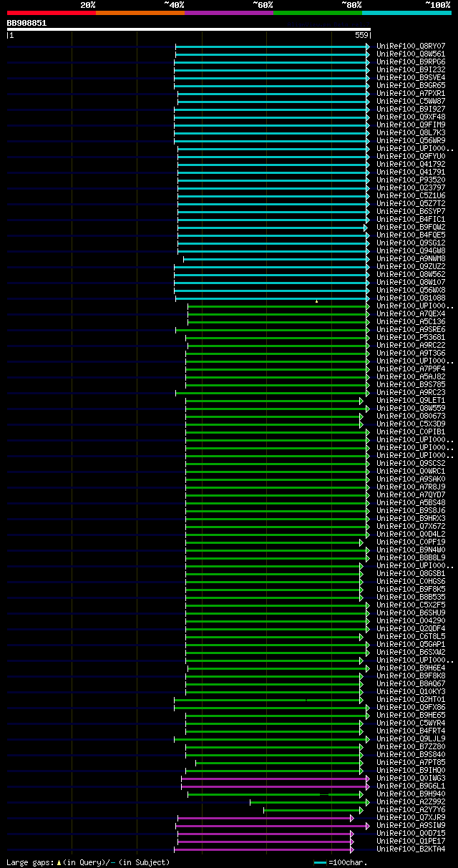Select hit label UniRef100_Q8L7K3
Image resolution: width=458 pixels, height=868 pixels.
[x=411, y=132]
